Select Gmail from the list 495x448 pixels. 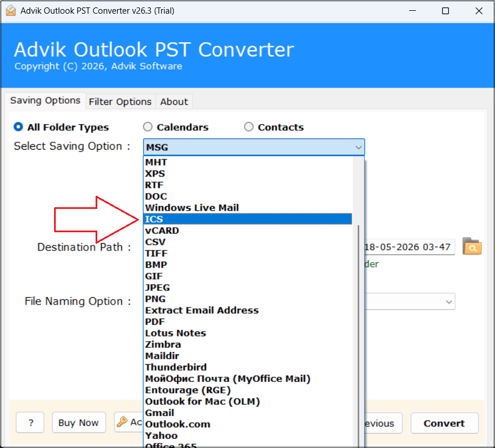[248, 413]
